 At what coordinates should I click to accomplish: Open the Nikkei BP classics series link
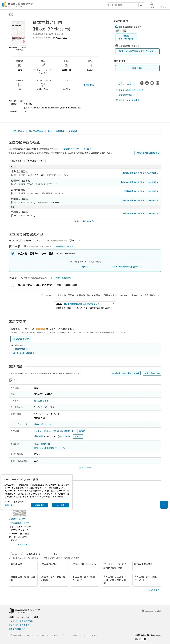click(42, 424)
